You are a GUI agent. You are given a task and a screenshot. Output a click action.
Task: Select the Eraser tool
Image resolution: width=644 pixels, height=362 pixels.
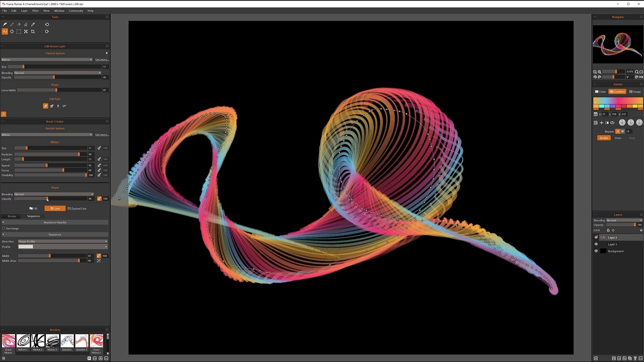(x=19, y=24)
